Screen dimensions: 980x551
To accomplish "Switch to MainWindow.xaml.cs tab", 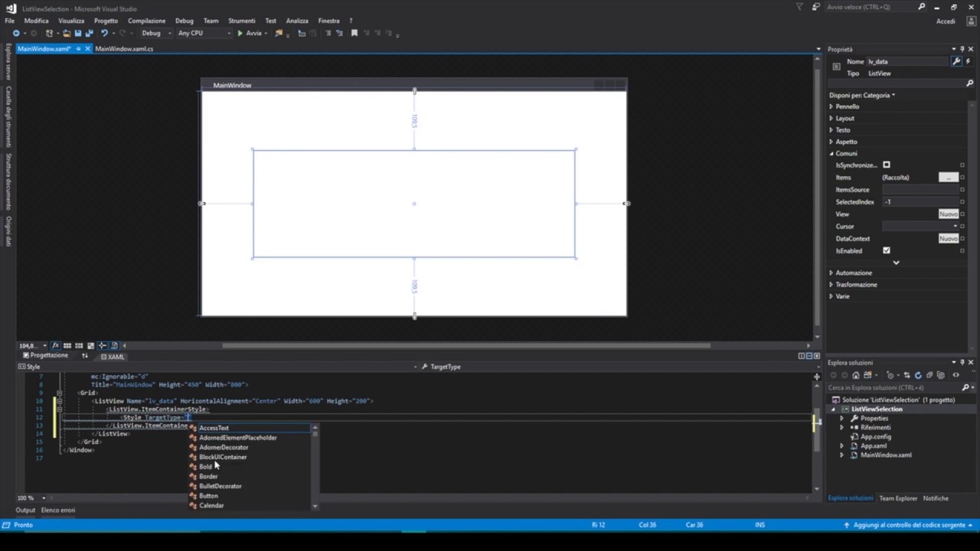I will (x=124, y=48).
